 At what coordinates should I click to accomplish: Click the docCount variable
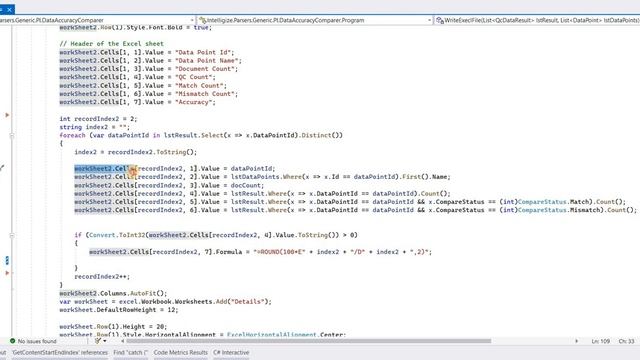[x=246, y=185]
